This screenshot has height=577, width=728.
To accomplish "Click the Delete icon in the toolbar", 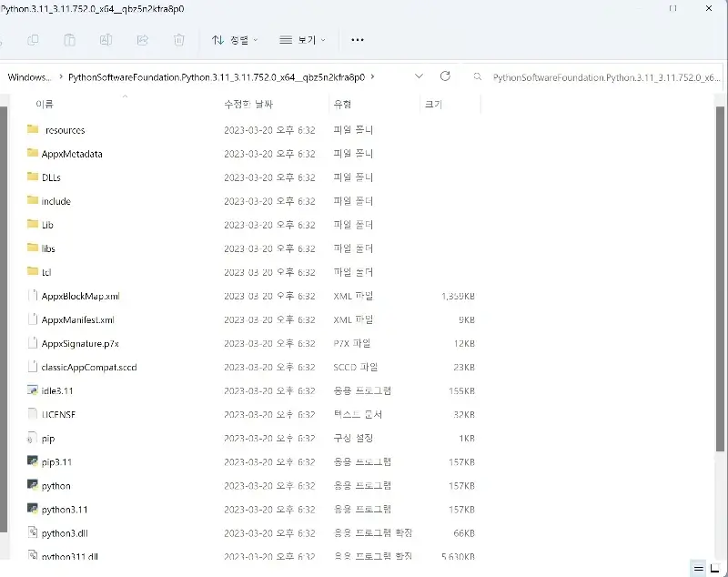I will (178, 40).
